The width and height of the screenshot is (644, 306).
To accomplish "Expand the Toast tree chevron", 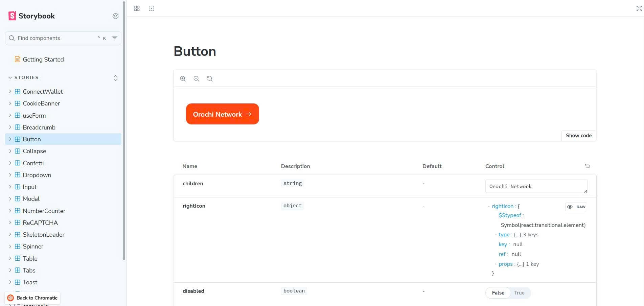I will click(x=10, y=282).
